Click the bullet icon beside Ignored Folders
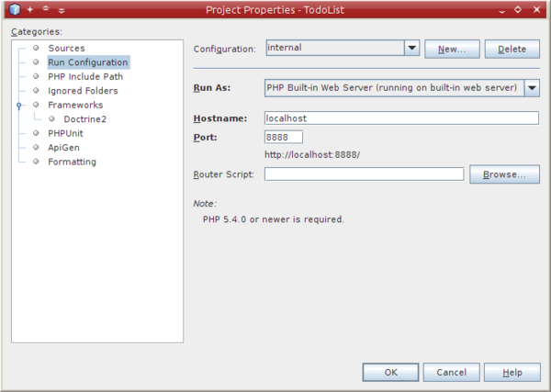Viewport: 551px width, 392px height. coord(37,91)
